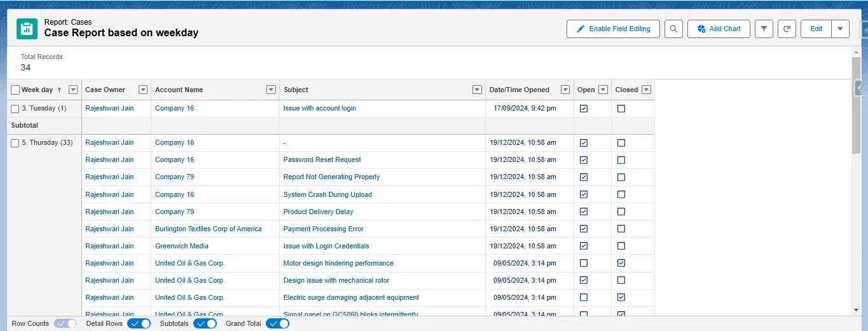868x331 pixels.
Task: Open the Password Reset Request case link
Action: (322, 160)
